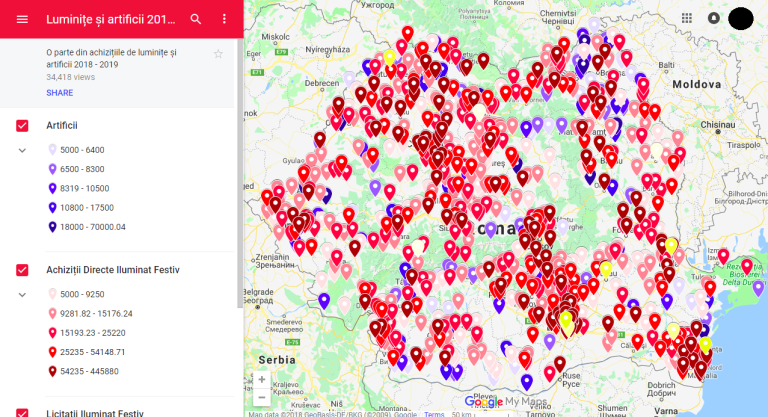This screenshot has height=417, width=768.
Task: Zoom out the map with minus button
Action: (x=262, y=397)
